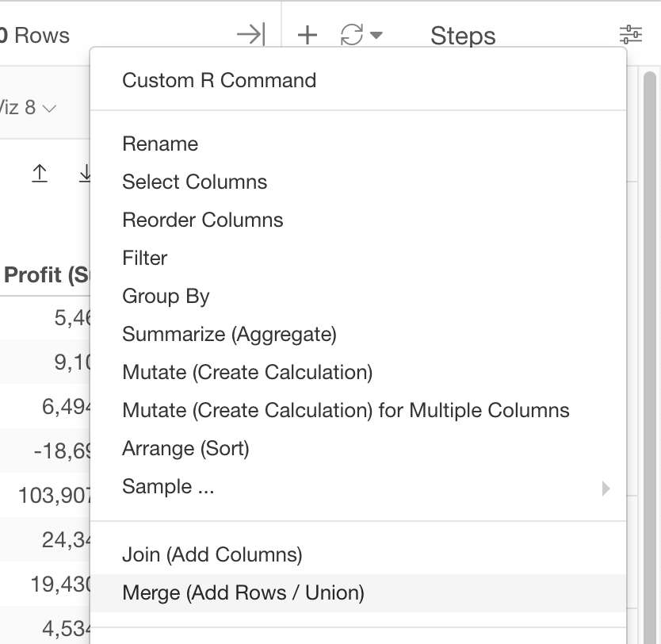661x644 pixels.
Task: Expand the Viz 8 chevron dropdown
Action: 49,108
